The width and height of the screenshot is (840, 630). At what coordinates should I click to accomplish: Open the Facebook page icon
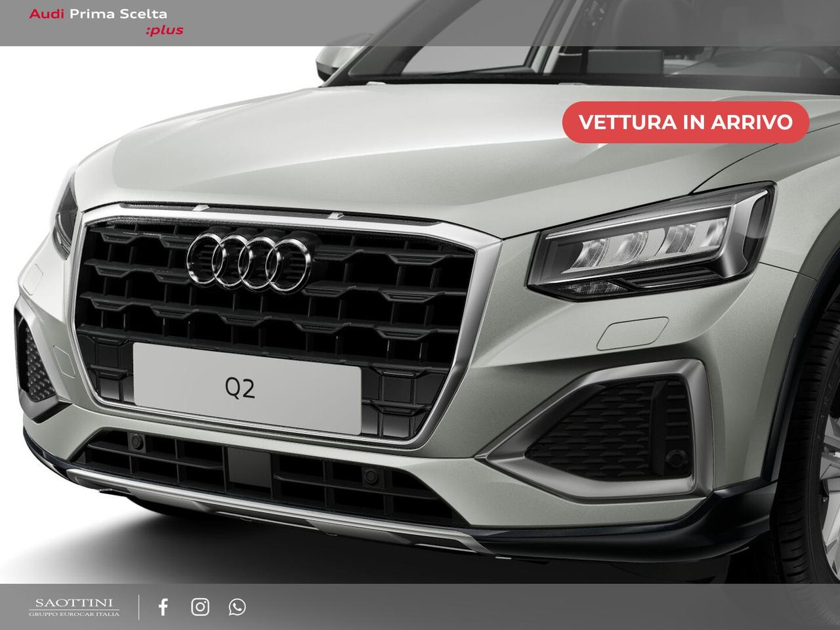point(163,608)
